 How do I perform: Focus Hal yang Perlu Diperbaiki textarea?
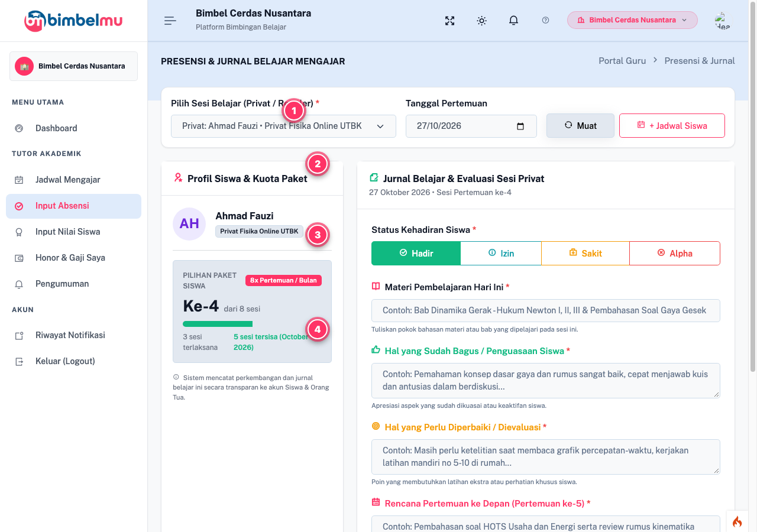[x=546, y=457]
